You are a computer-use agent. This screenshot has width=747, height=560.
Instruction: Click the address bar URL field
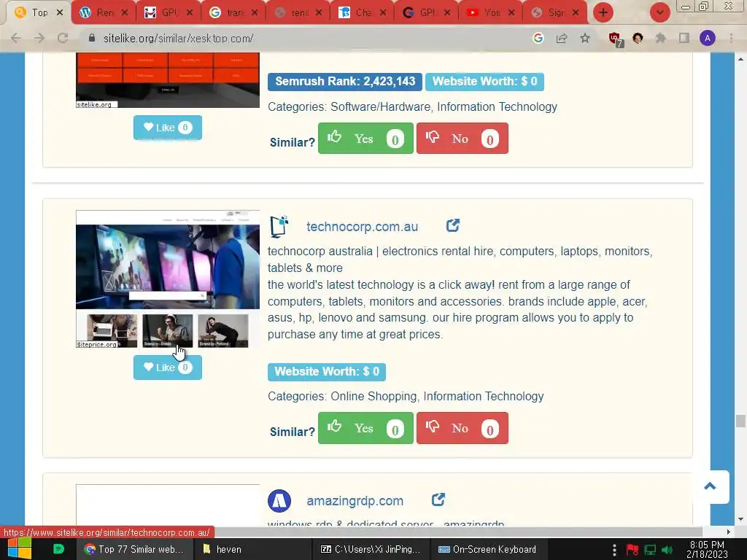[305, 38]
